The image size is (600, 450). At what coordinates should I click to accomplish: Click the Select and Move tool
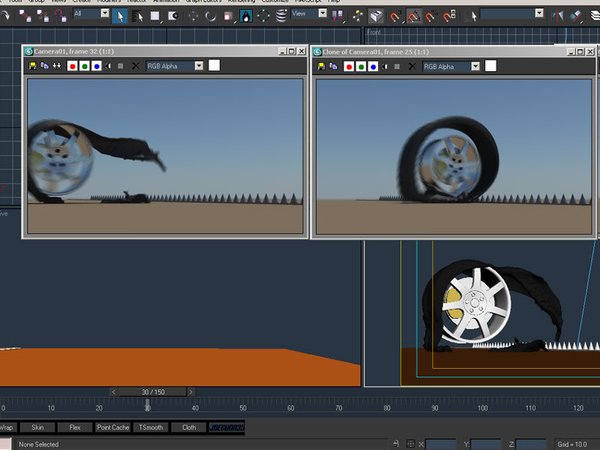tap(191, 16)
